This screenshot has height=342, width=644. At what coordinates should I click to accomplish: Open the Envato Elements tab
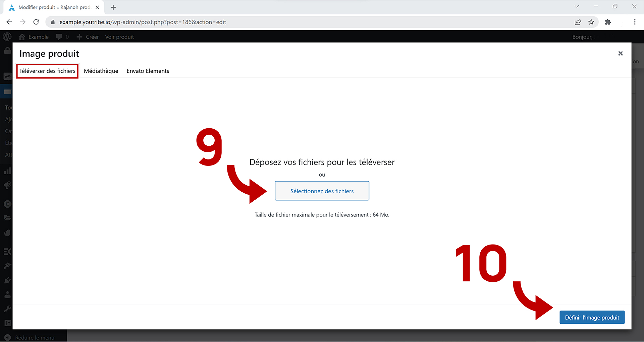click(x=148, y=71)
